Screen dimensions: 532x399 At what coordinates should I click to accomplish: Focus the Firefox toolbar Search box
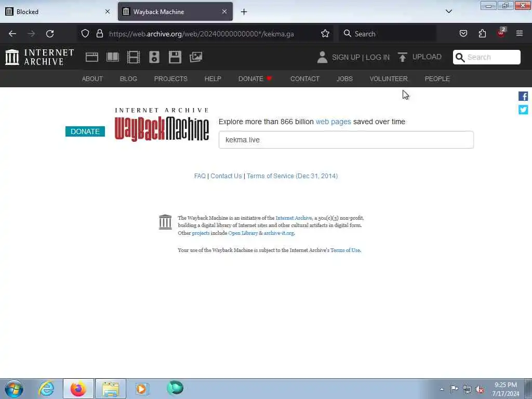point(388,34)
